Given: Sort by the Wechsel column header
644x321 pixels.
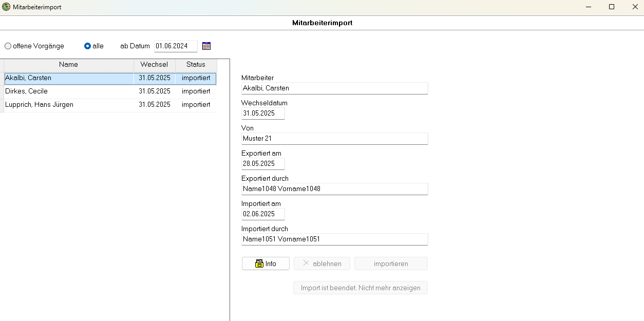Looking at the screenshot, I should (x=154, y=65).
